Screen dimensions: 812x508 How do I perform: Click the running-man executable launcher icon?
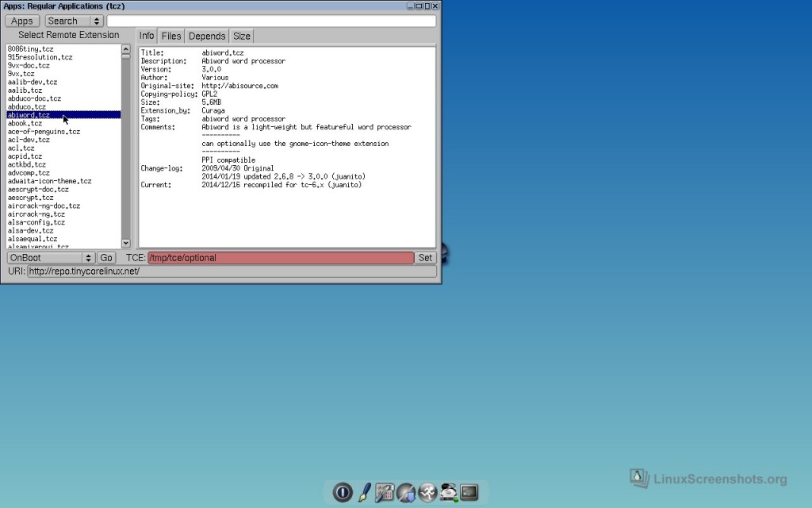[x=427, y=492]
